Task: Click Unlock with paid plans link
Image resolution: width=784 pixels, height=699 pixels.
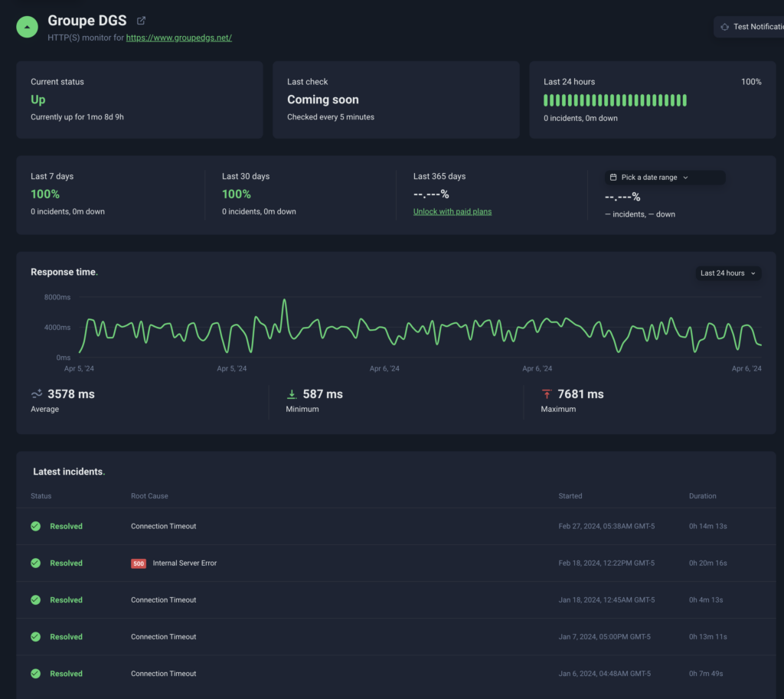Action: [452, 211]
